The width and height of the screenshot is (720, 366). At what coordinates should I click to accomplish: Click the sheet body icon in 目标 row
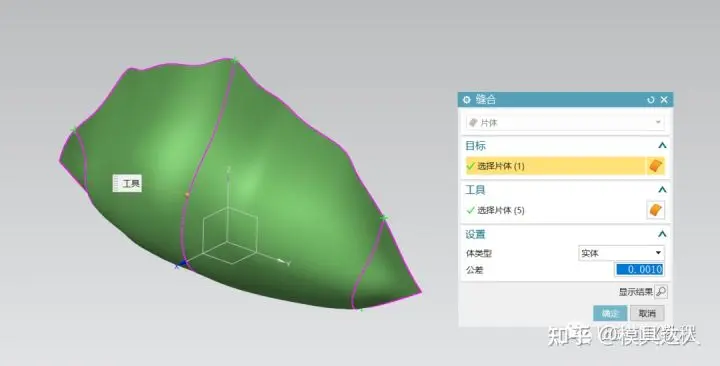click(656, 166)
